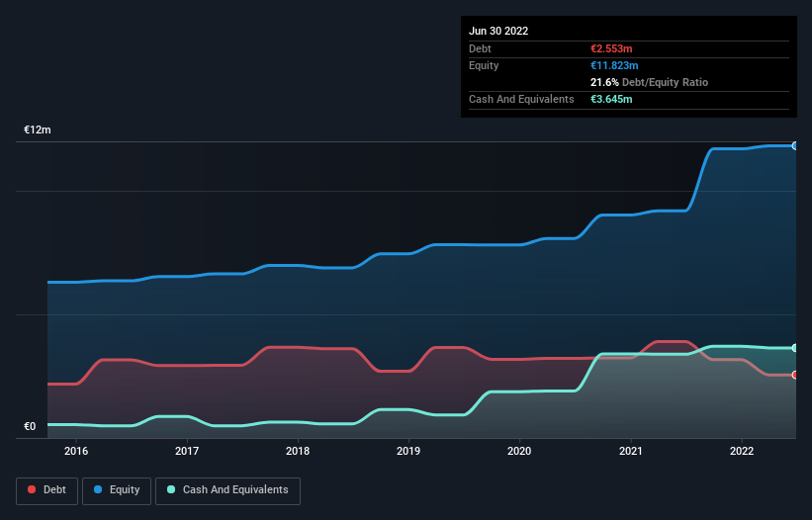Screen dimensions: 812x520
Task: Click the €12m y-axis label
Action: pyautogui.click(x=38, y=130)
